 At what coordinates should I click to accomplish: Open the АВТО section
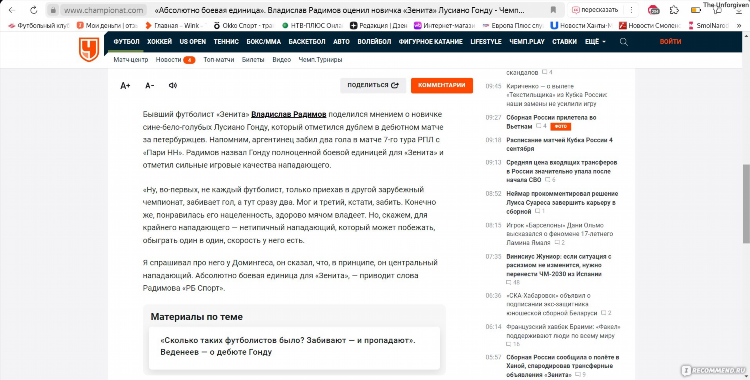click(x=341, y=42)
